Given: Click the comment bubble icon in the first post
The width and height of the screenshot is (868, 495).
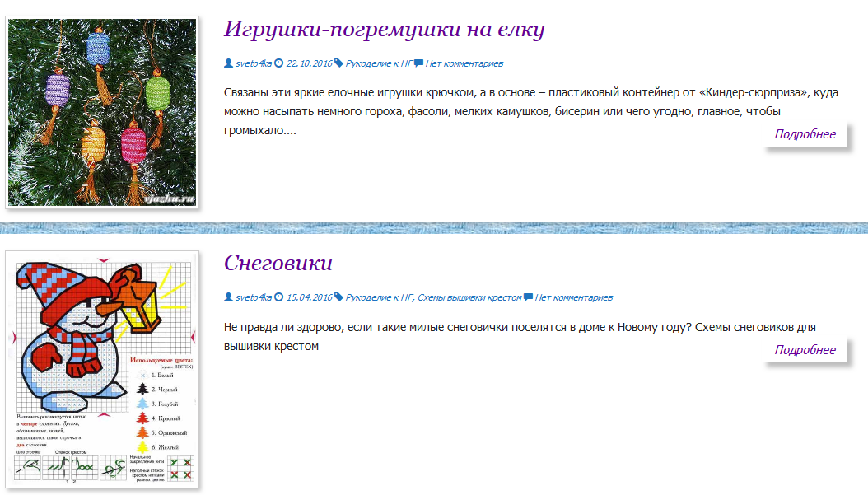Looking at the screenshot, I should (418, 63).
